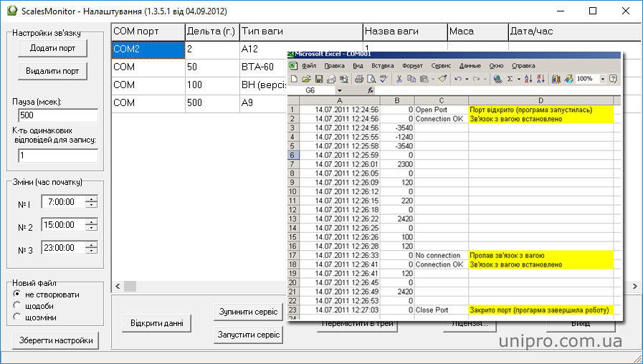Click the Copy icon in Excel toolbar
The height and width of the screenshot is (364, 643).
click(411, 79)
